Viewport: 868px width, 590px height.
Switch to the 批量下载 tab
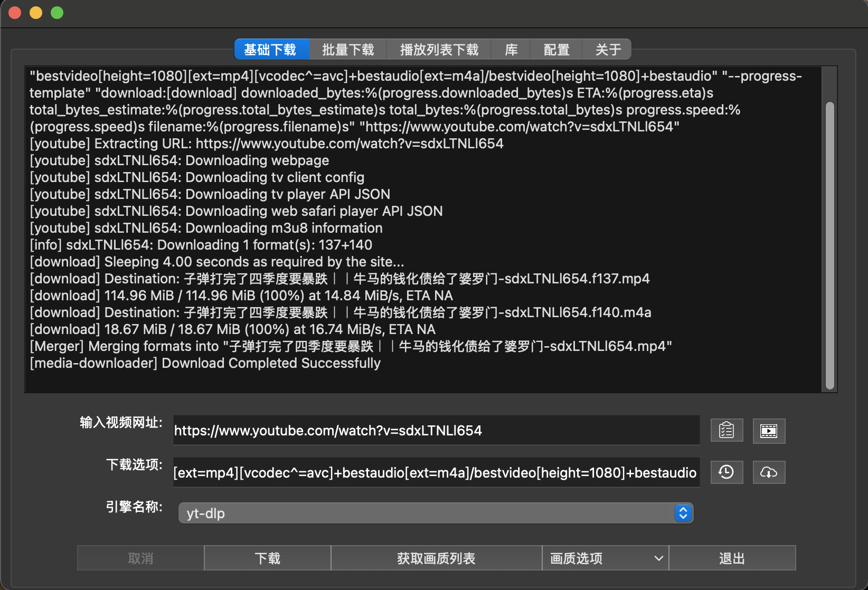[x=348, y=50]
